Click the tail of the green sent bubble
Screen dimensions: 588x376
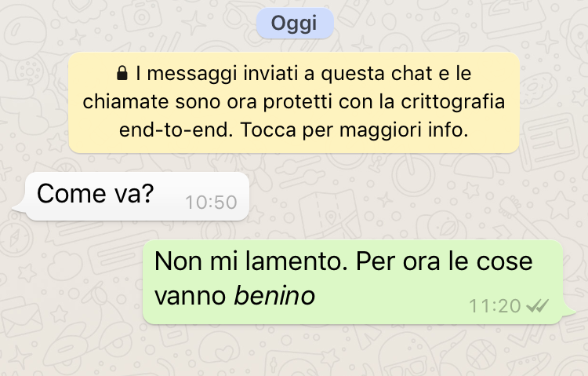tap(568, 311)
